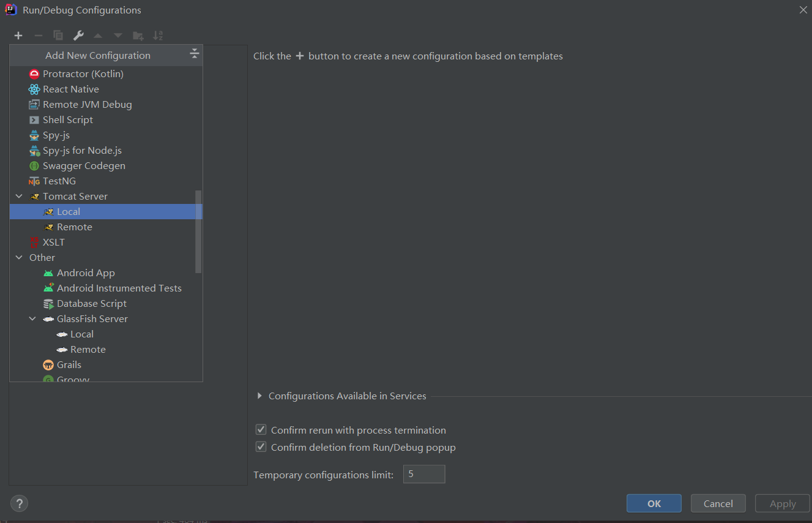Click the Temporary configurations limit field
The height and width of the screenshot is (523, 812).
424,474
